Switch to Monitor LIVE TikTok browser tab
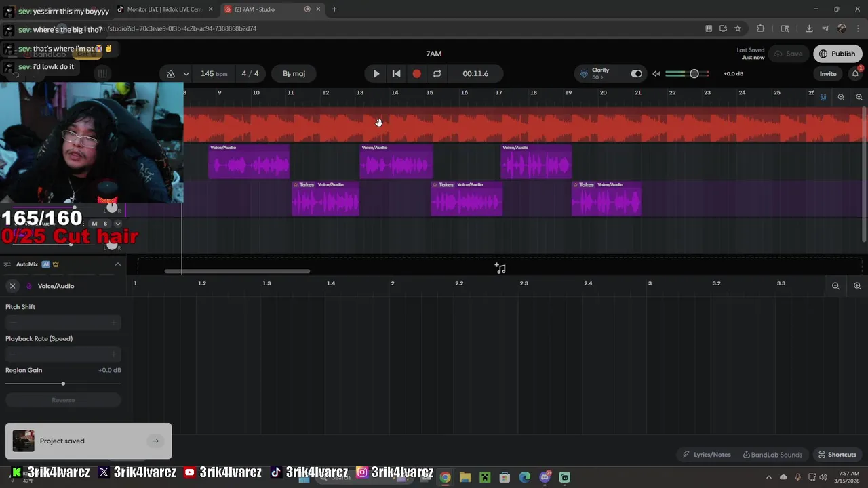The width and height of the screenshot is (868, 488). tap(164, 9)
